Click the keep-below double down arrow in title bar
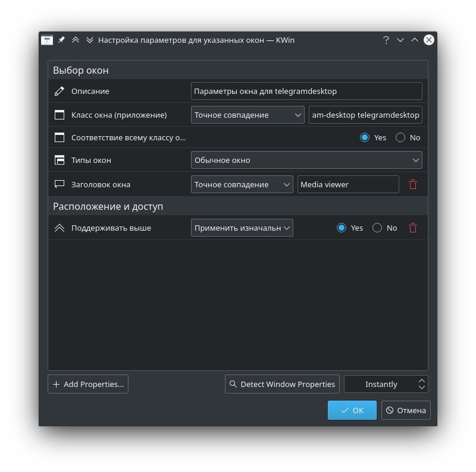 [x=90, y=40]
